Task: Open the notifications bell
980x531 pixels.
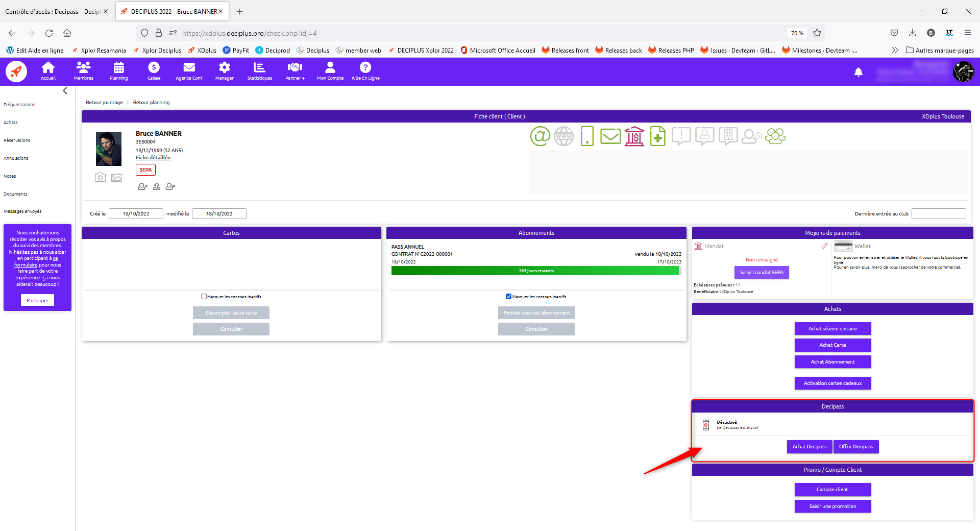Action: tap(859, 72)
